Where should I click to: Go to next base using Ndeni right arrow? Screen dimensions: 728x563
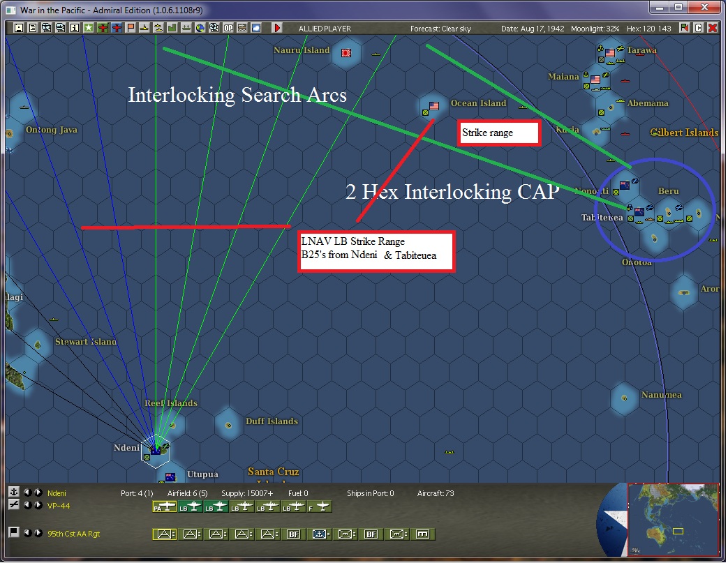click(38, 493)
